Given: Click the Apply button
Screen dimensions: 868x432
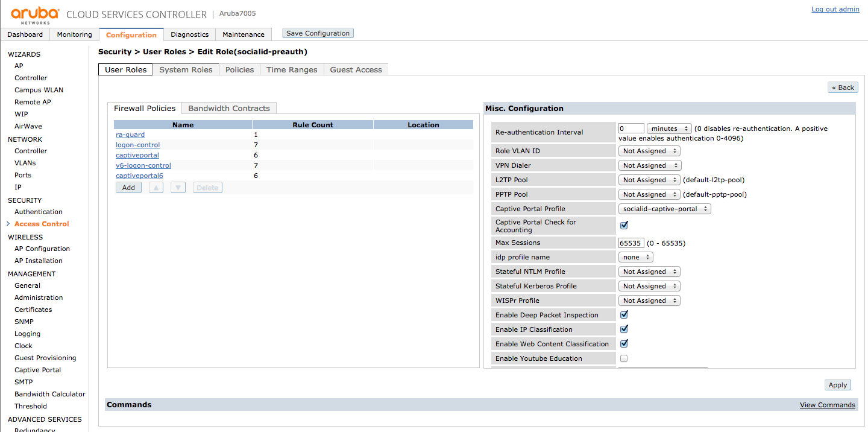Looking at the screenshot, I should 838,385.
